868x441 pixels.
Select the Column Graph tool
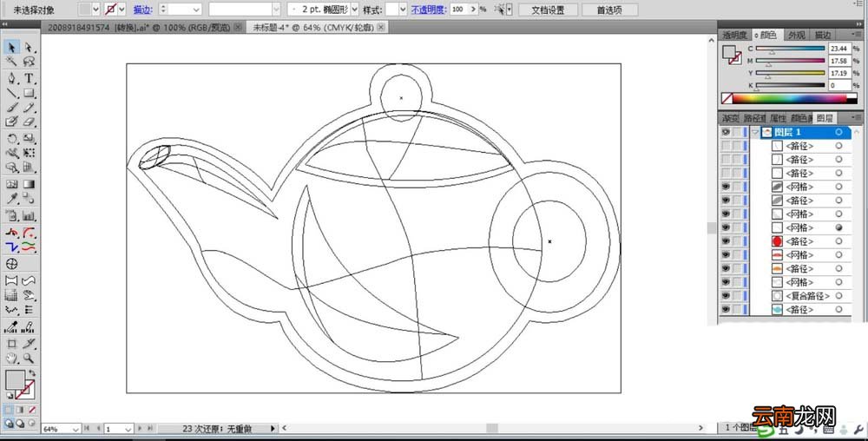pos(29,216)
